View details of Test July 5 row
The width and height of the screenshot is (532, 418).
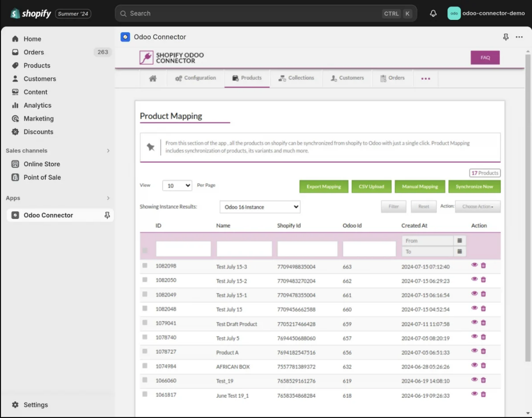(474, 336)
